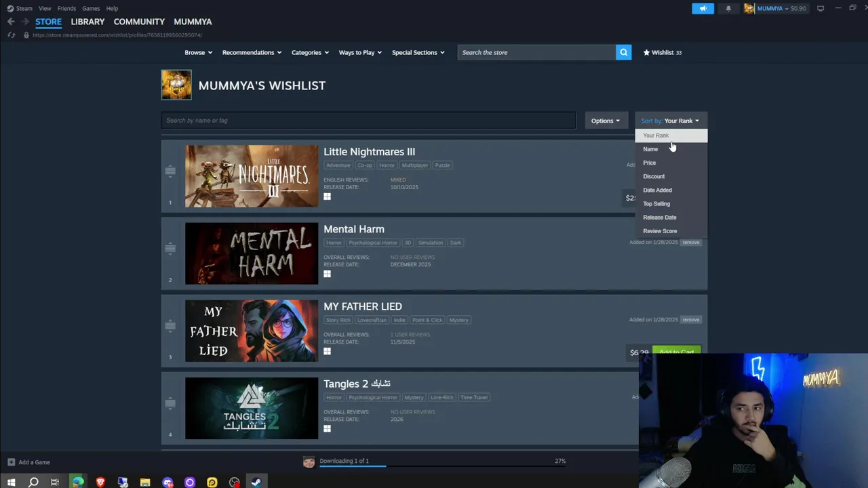Image resolution: width=868 pixels, height=488 pixels.
Task: Click the download avatar icon in bottom bar
Action: click(x=309, y=462)
